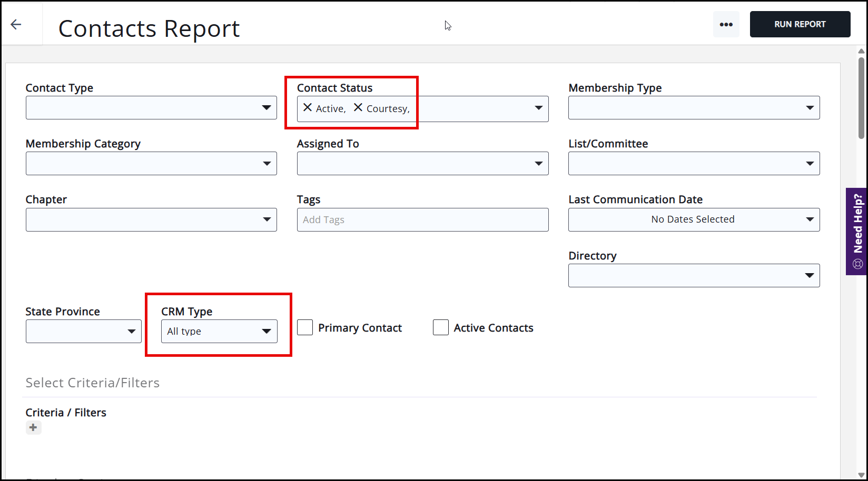Expand the CRM Type dropdown
This screenshot has width=868, height=481.
pyautogui.click(x=219, y=331)
